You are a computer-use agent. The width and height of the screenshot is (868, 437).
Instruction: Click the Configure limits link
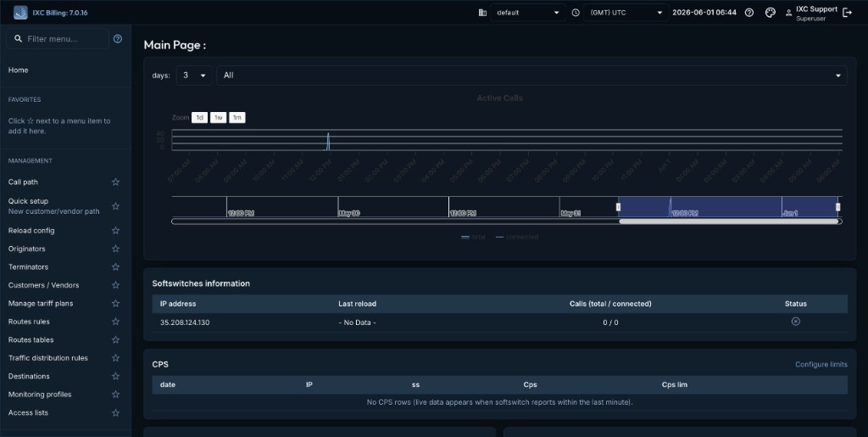821,364
